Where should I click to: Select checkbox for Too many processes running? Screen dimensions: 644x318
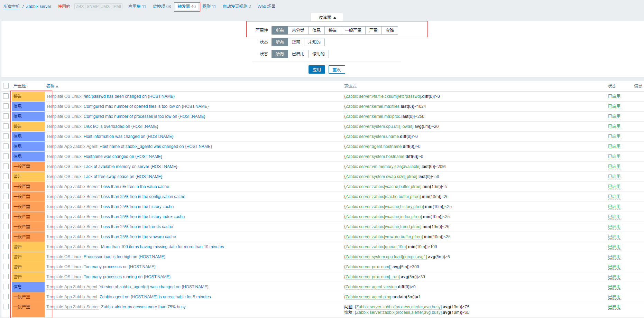6,277
